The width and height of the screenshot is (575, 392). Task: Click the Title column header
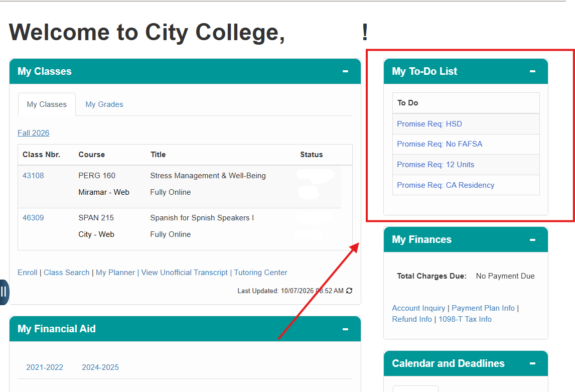point(158,155)
